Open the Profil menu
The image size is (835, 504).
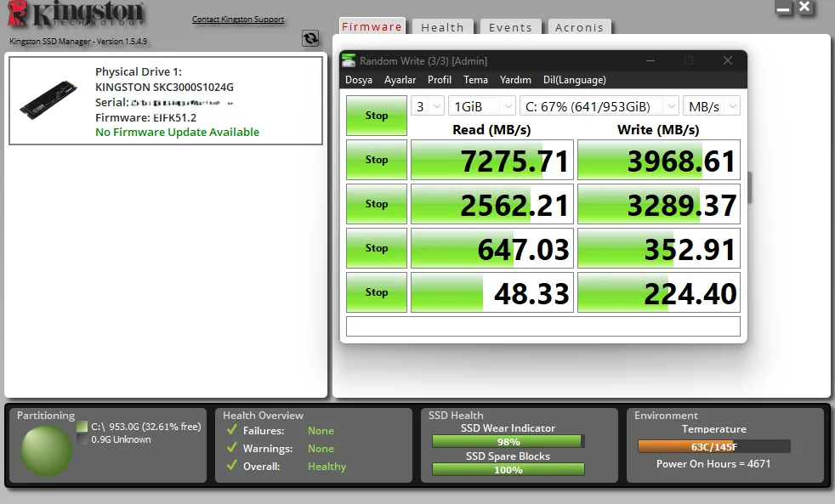click(440, 80)
